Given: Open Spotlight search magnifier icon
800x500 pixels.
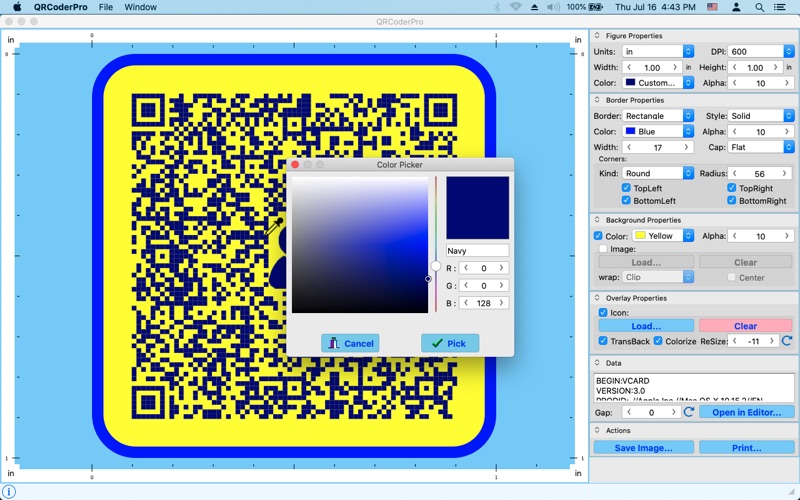Looking at the screenshot, I should [759, 7].
